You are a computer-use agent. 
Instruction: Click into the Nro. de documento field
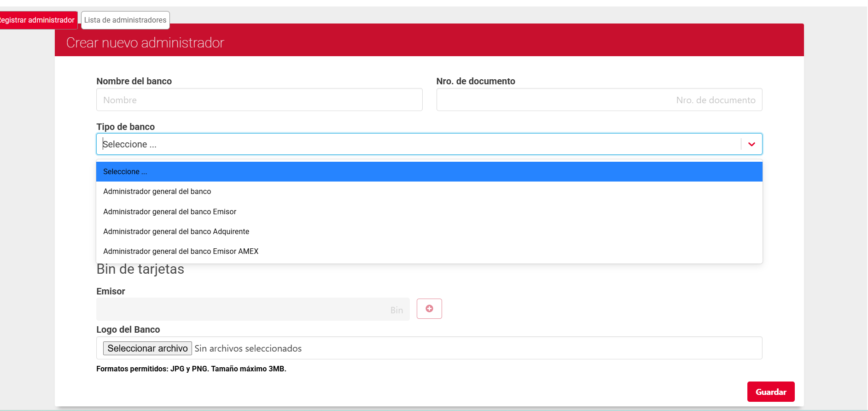click(x=599, y=100)
